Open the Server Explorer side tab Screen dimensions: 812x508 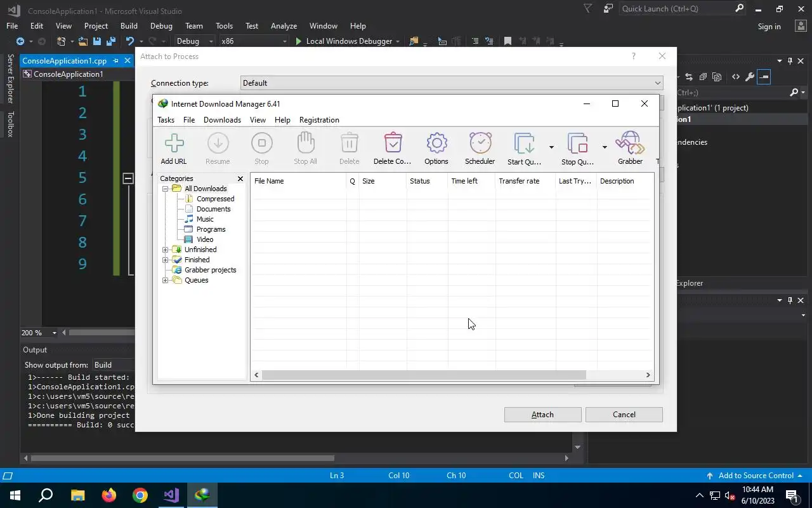[10, 79]
